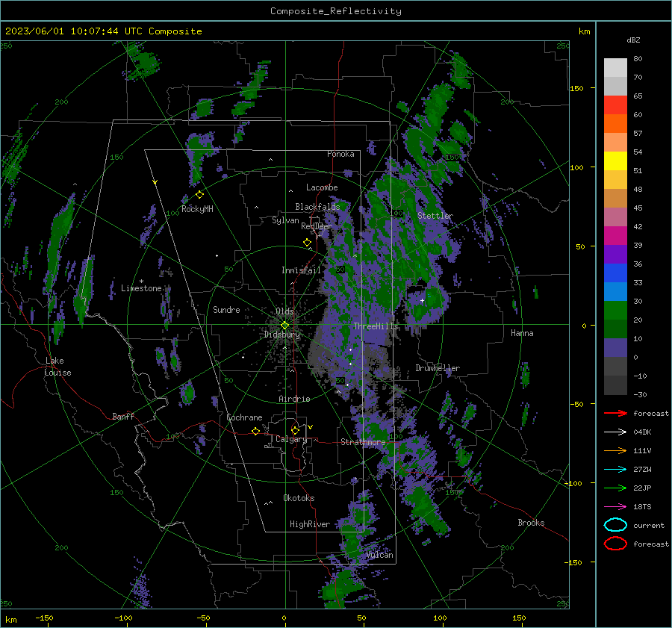Click the Didsbury town label

click(282, 335)
